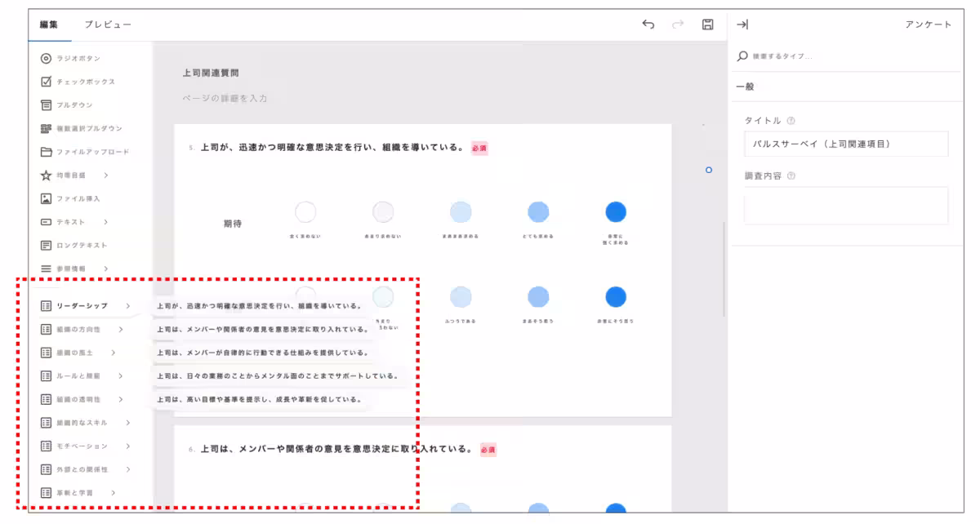Select the チェックボックス question type icon
The width and height of the screenshot is (980, 524).
click(47, 82)
